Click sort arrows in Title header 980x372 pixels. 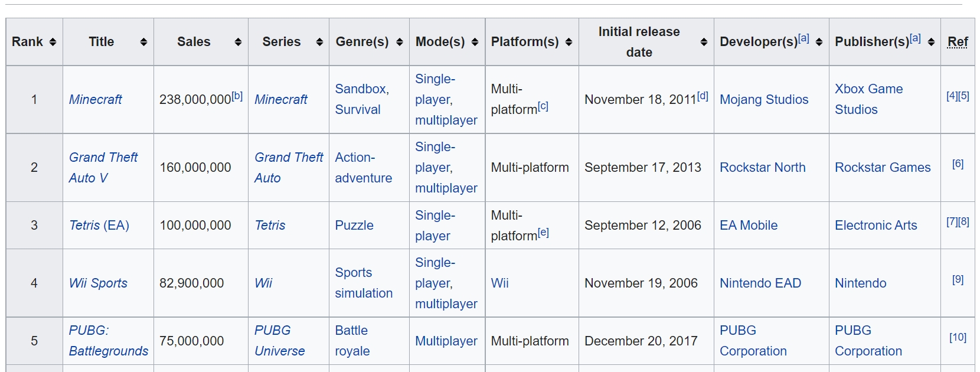click(143, 42)
